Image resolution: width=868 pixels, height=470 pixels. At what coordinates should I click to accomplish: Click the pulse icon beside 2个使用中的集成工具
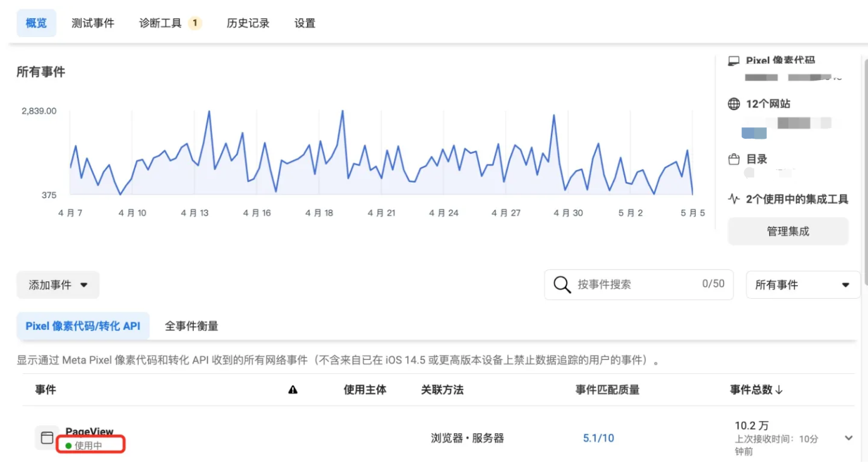(x=733, y=199)
